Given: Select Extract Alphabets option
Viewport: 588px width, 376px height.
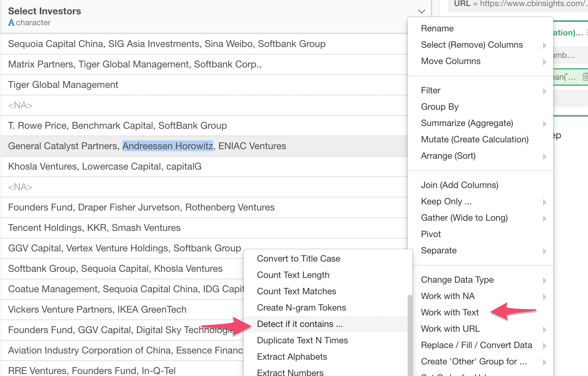Looking at the screenshot, I should tap(326, 357).
